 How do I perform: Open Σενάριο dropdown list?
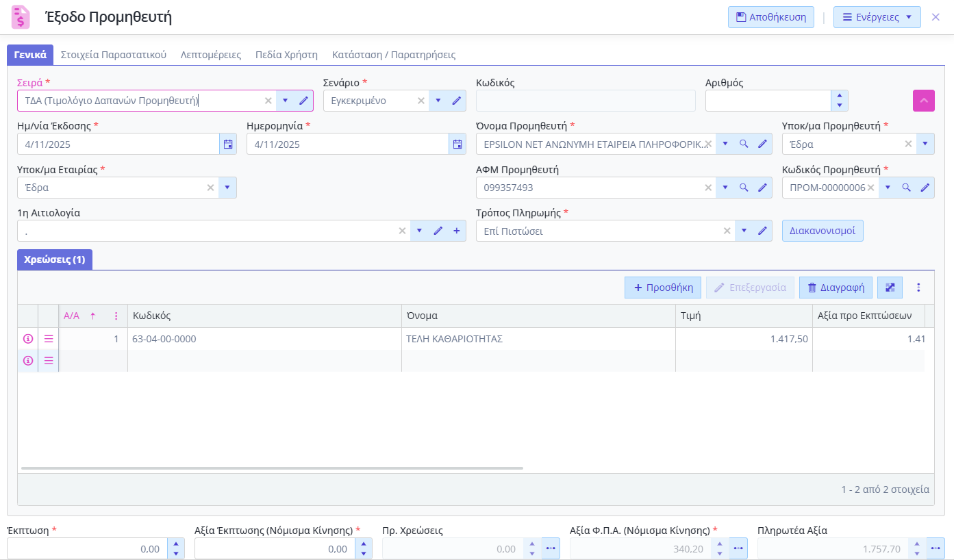pos(438,101)
